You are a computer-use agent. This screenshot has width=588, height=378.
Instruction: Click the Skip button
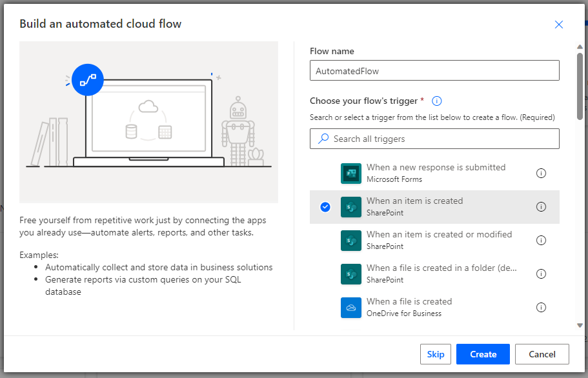tap(436, 353)
